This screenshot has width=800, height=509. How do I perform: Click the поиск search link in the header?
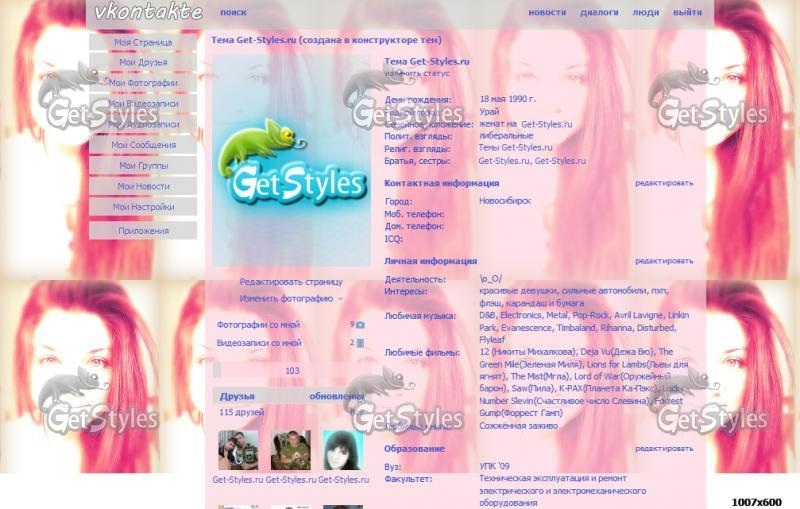coord(233,13)
